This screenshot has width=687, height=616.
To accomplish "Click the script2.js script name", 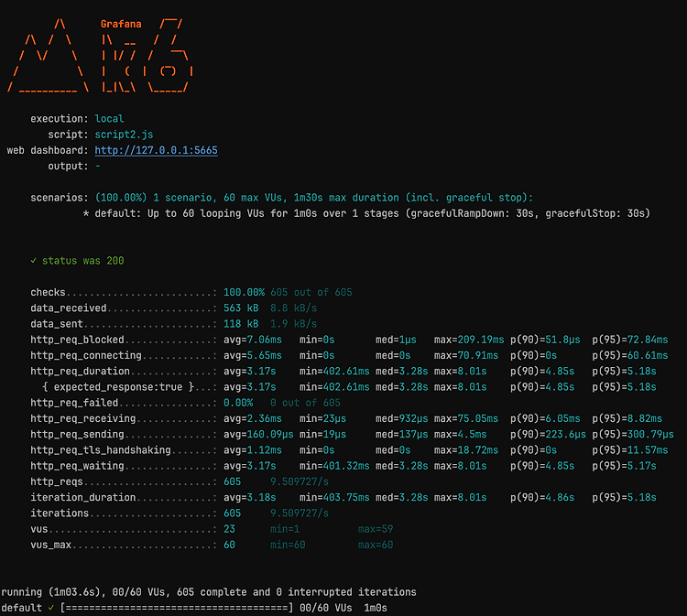I will (x=124, y=135).
